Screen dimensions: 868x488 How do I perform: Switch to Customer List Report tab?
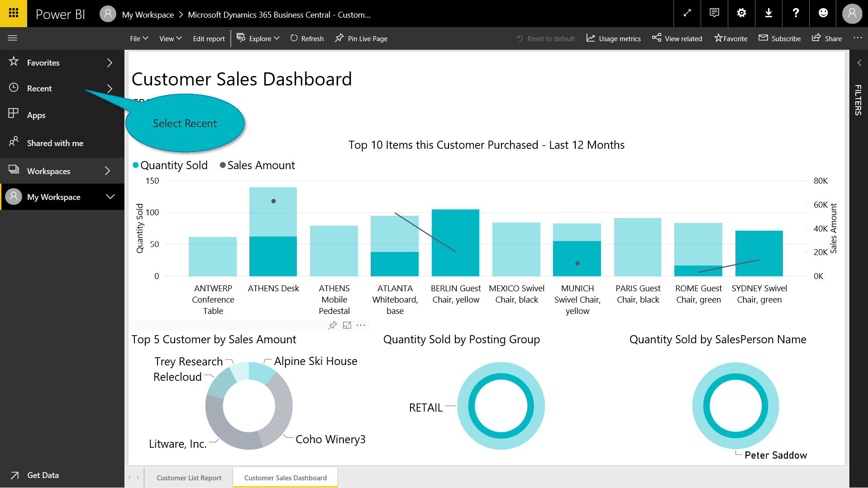189,478
